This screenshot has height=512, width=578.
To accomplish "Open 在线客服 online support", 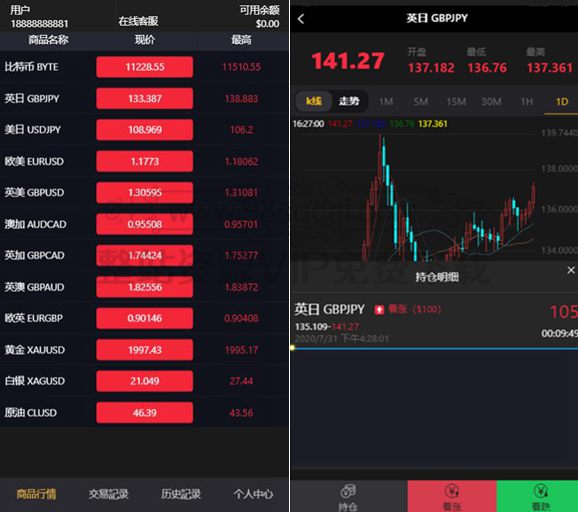I will pos(138,21).
